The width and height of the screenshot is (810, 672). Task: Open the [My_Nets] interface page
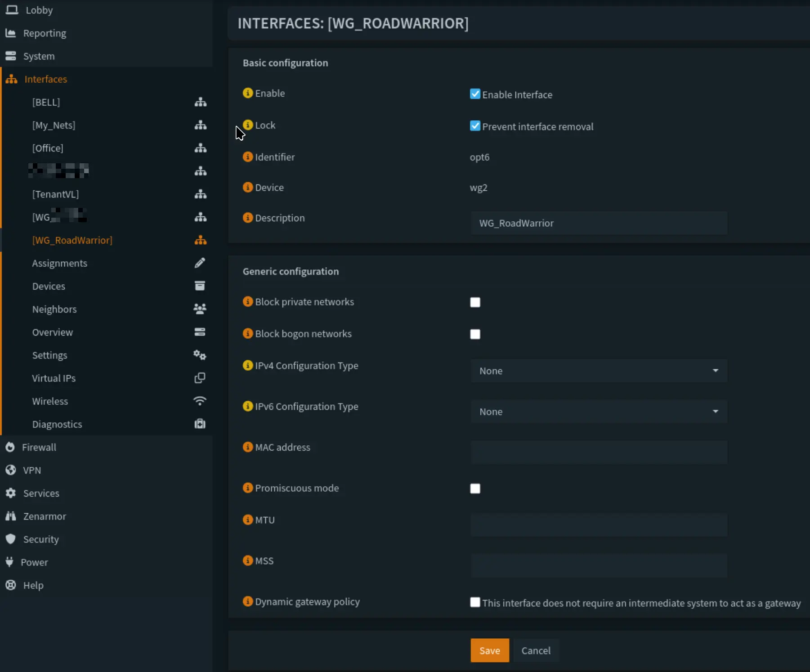point(54,125)
